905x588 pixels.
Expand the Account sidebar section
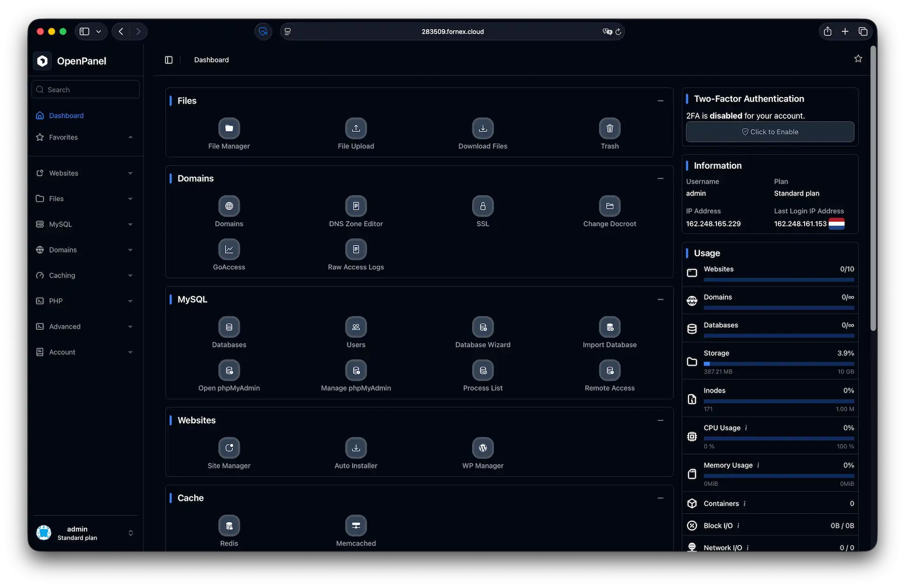85,352
